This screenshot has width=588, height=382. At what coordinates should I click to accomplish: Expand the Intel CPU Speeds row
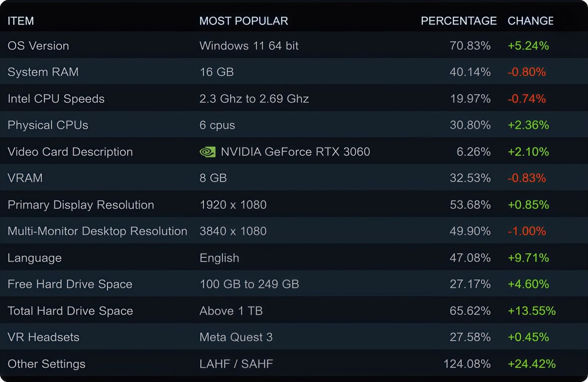coord(56,99)
